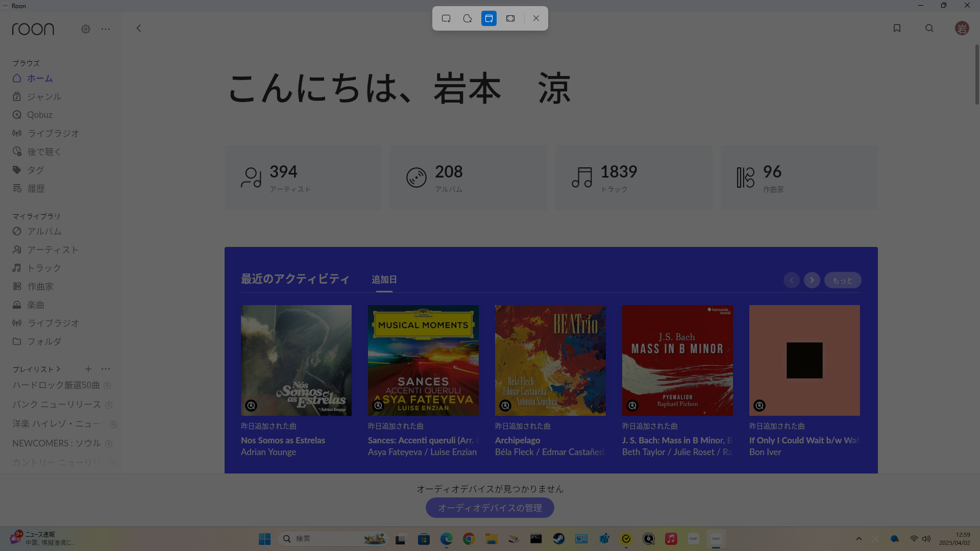
Task: Click the page vertical scrollbar
Action: click(x=977, y=74)
